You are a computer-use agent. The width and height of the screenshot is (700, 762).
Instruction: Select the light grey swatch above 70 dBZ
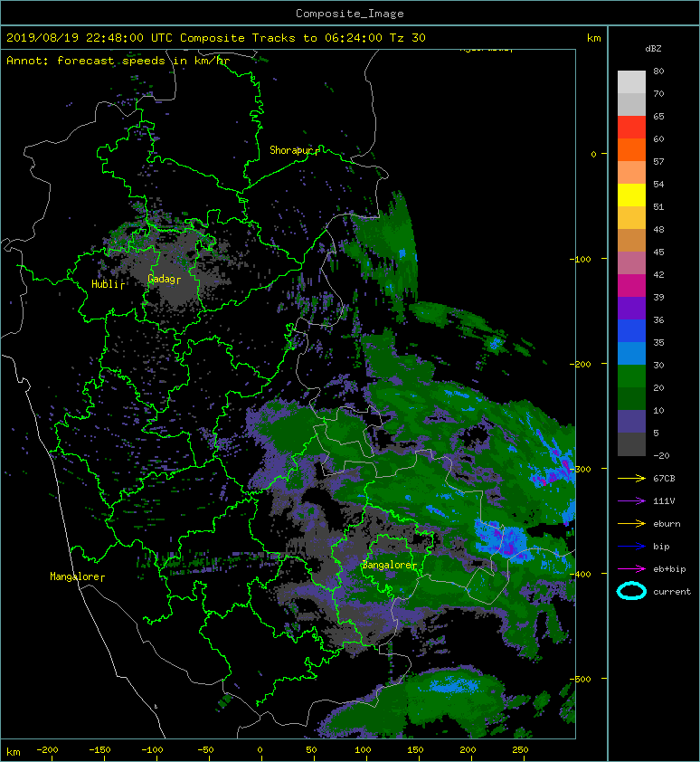[631, 81]
